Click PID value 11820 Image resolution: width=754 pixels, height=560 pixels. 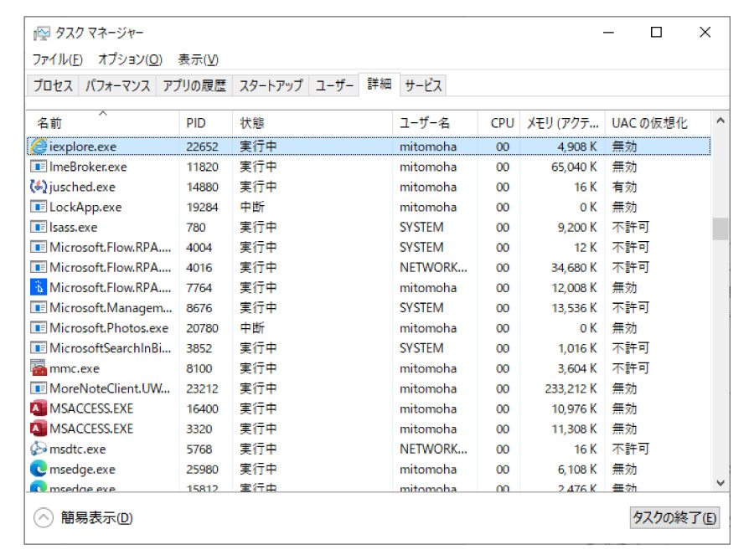click(202, 167)
